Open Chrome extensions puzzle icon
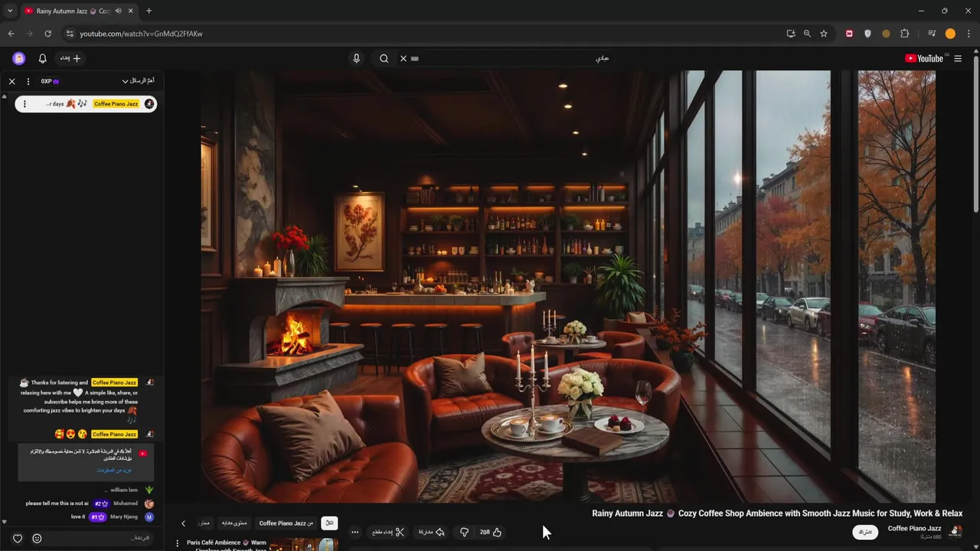Screen dimensions: 980x551 904,34
